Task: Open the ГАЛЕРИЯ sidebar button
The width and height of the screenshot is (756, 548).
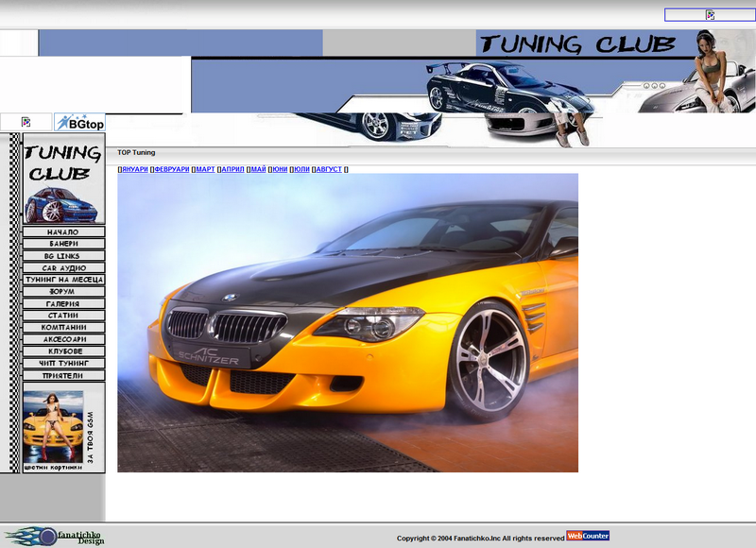Action: tap(63, 303)
